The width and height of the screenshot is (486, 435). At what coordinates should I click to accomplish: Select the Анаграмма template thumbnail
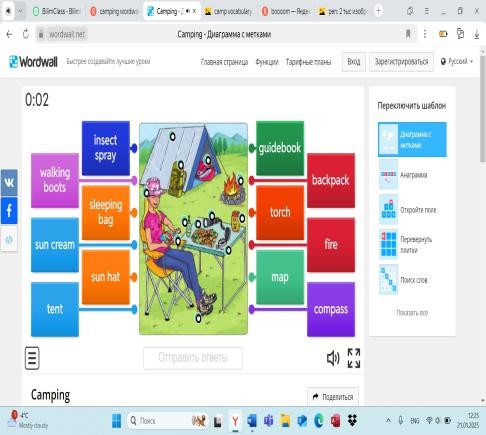pos(388,175)
